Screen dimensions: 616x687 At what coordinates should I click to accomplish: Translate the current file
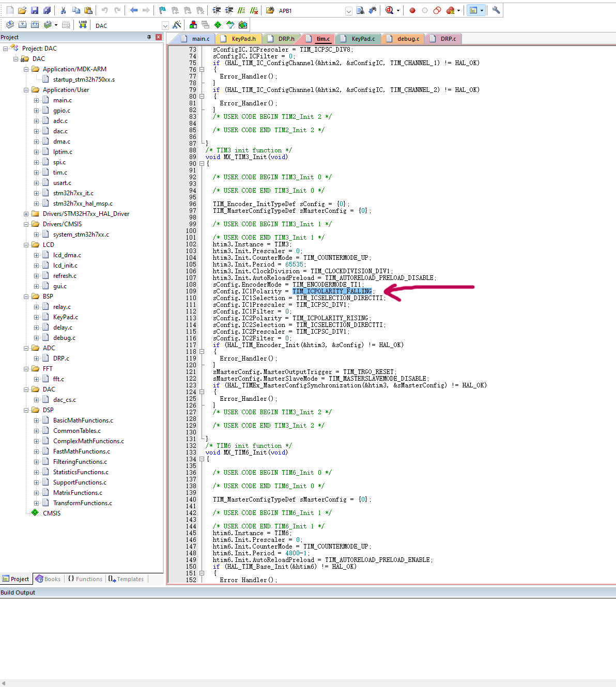click(10, 25)
